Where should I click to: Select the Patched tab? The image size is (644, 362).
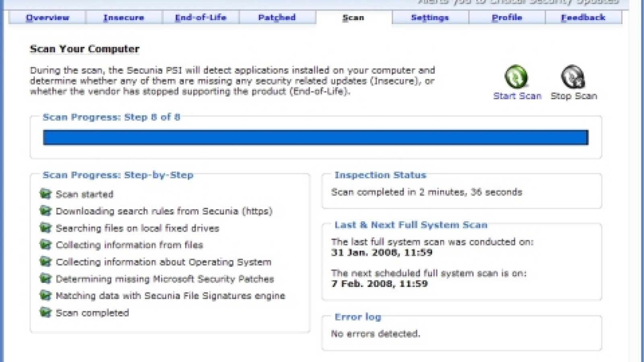click(277, 18)
